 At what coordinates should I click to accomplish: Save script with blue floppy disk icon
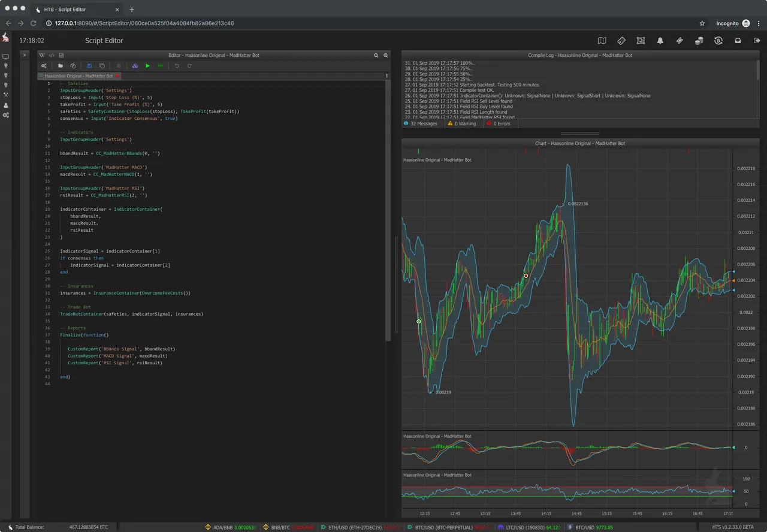[x=90, y=66]
